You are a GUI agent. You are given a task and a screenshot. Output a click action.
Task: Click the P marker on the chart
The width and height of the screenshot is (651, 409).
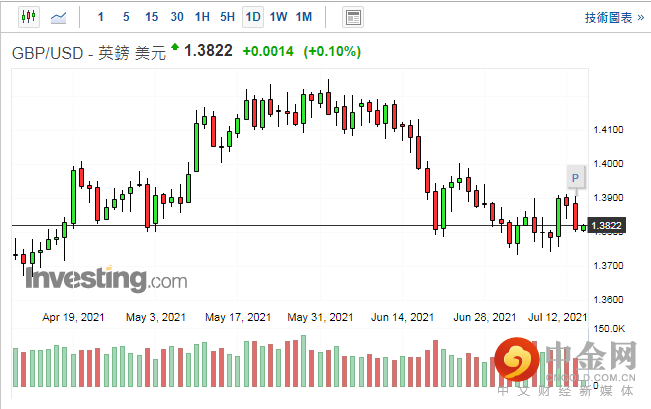click(x=575, y=178)
